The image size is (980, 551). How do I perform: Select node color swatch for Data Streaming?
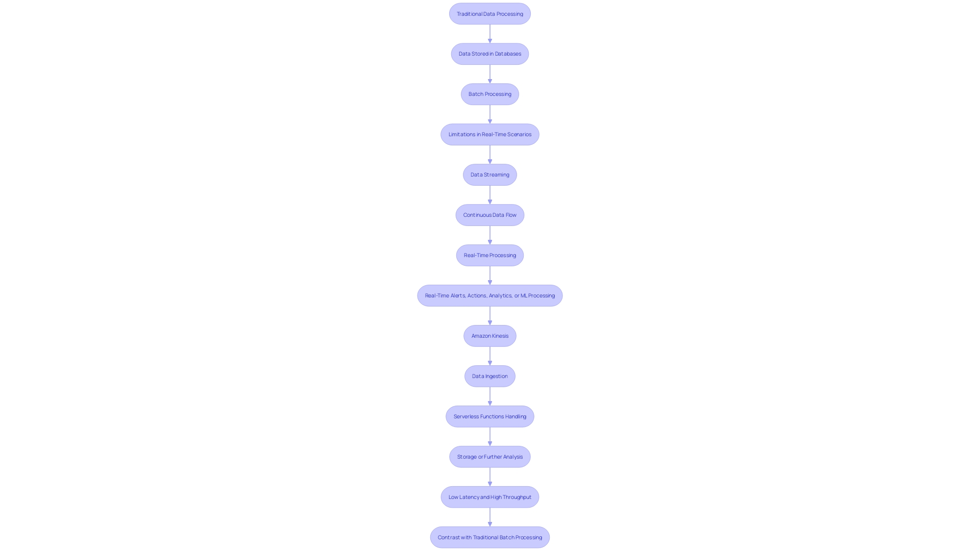pyautogui.click(x=490, y=174)
